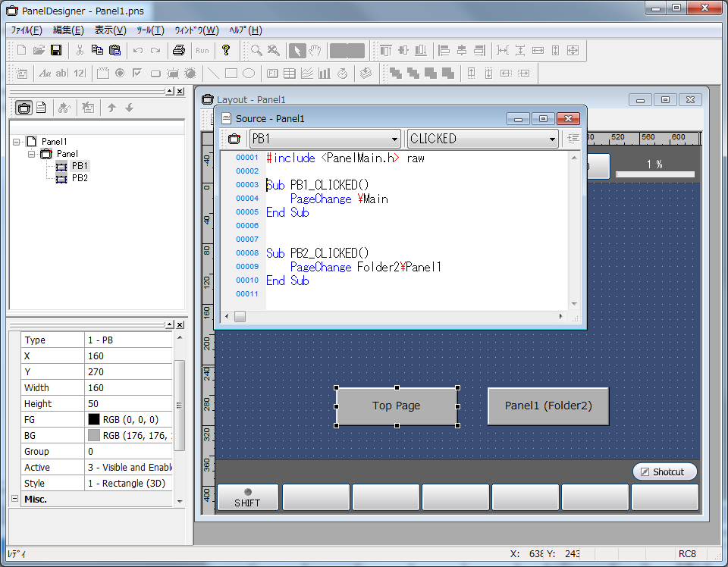Select the magnifier zoom tool
The width and height of the screenshot is (728, 567).
pos(257,51)
